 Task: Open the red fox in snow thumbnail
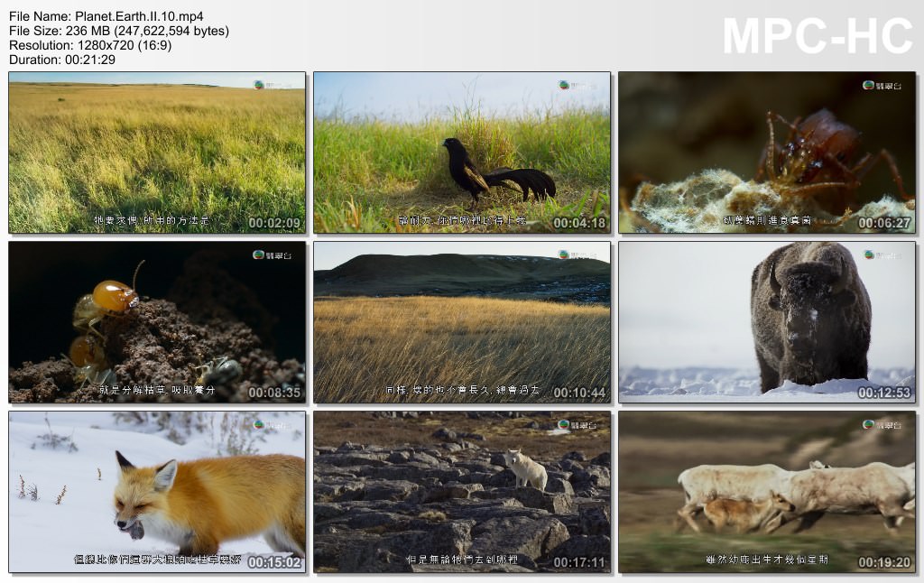coord(157,492)
